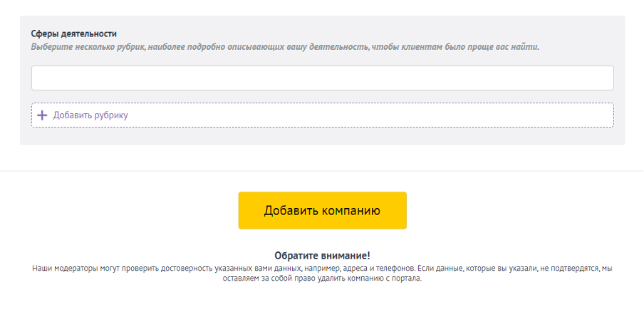Click the phrase 'адреса и телефонов' in the notice

[379, 269]
